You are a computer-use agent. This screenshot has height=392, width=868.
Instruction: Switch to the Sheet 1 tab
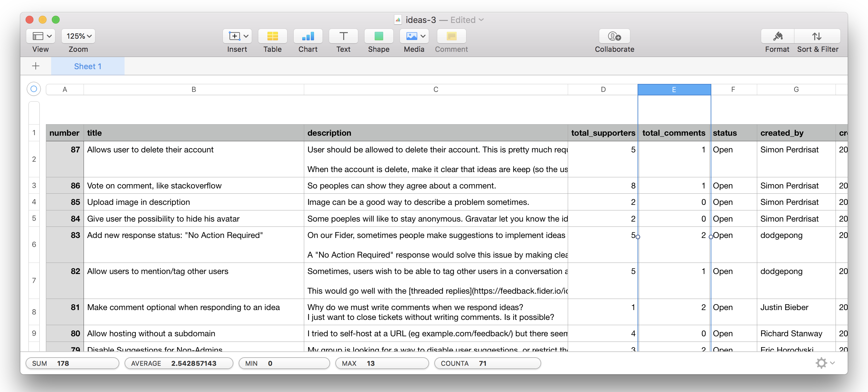tap(88, 66)
